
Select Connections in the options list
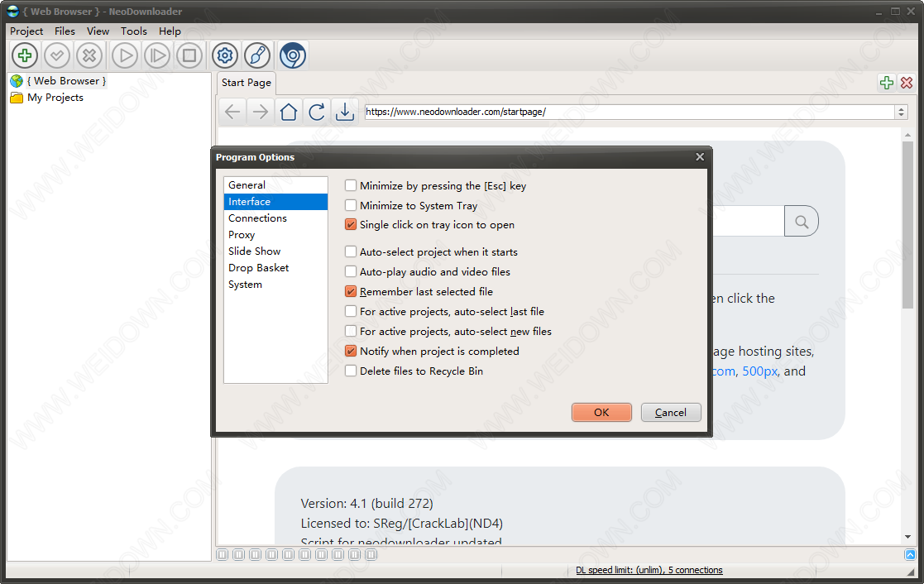[x=275, y=218]
